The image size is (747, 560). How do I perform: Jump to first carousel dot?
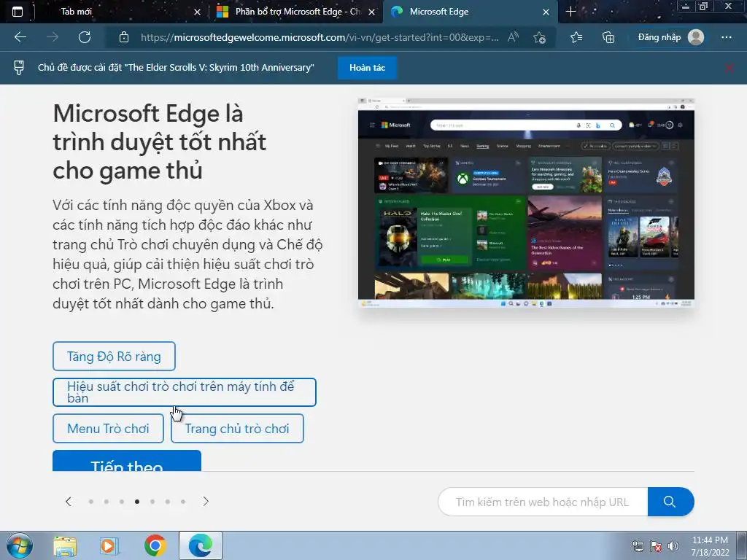click(x=91, y=502)
